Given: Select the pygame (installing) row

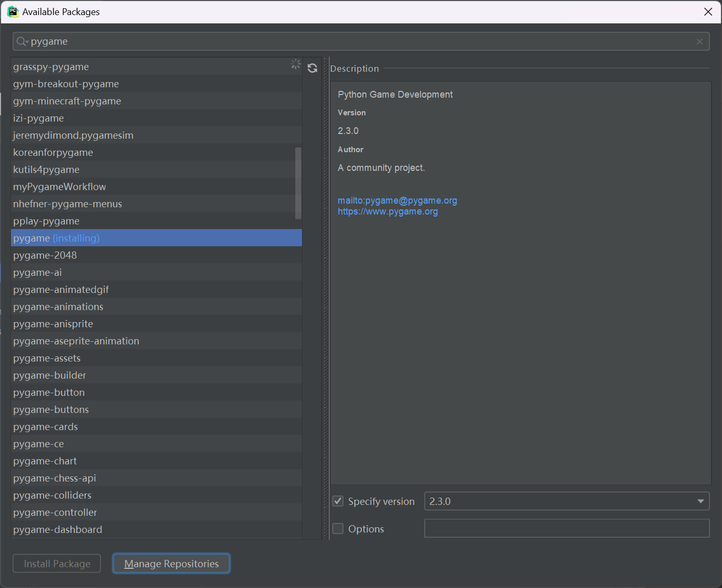Looking at the screenshot, I should (x=156, y=238).
